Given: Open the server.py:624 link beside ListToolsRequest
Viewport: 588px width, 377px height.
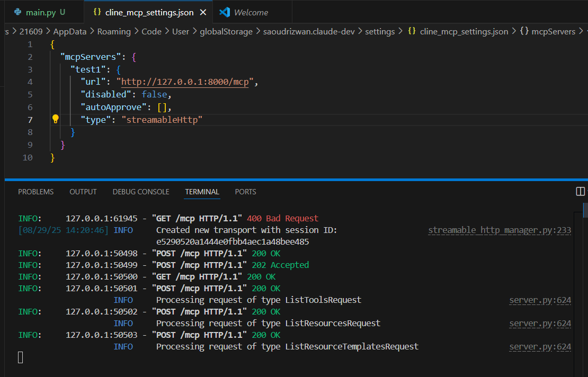Looking at the screenshot, I should click(x=540, y=300).
